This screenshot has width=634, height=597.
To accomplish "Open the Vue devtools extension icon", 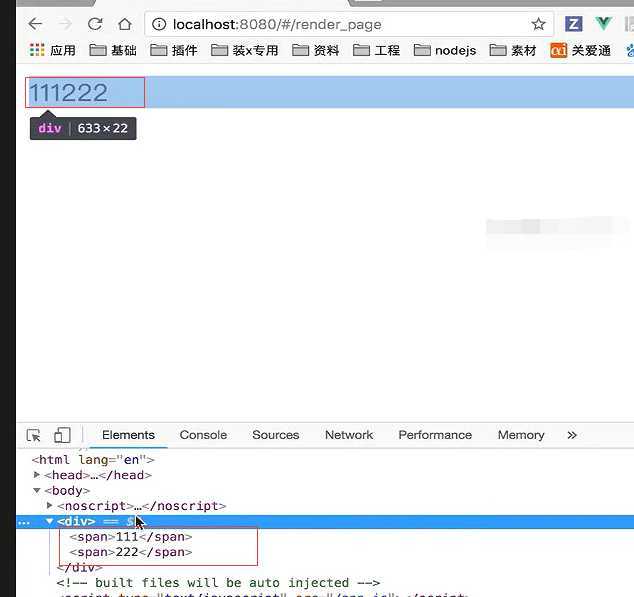I will pyautogui.click(x=604, y=23).
